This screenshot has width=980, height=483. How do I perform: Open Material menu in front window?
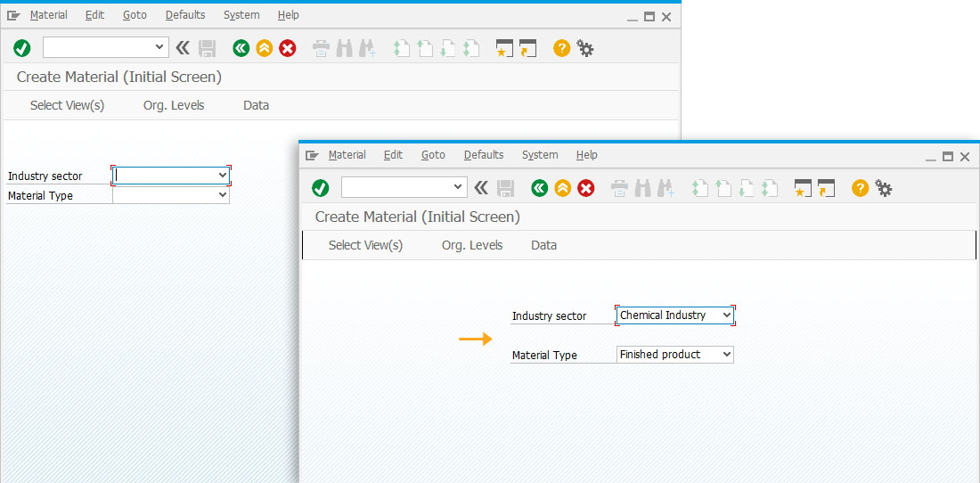[x=347, y=155]
